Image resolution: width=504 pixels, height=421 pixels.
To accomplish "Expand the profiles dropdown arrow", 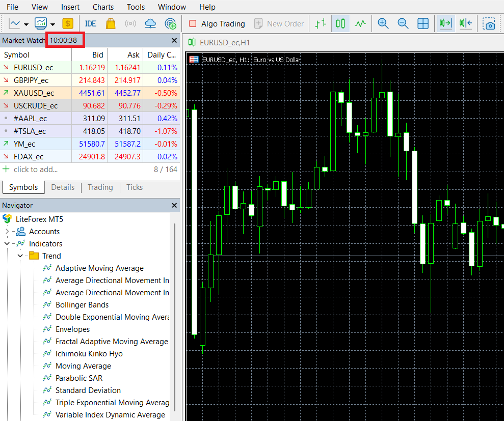I will (x=52, y=24).
